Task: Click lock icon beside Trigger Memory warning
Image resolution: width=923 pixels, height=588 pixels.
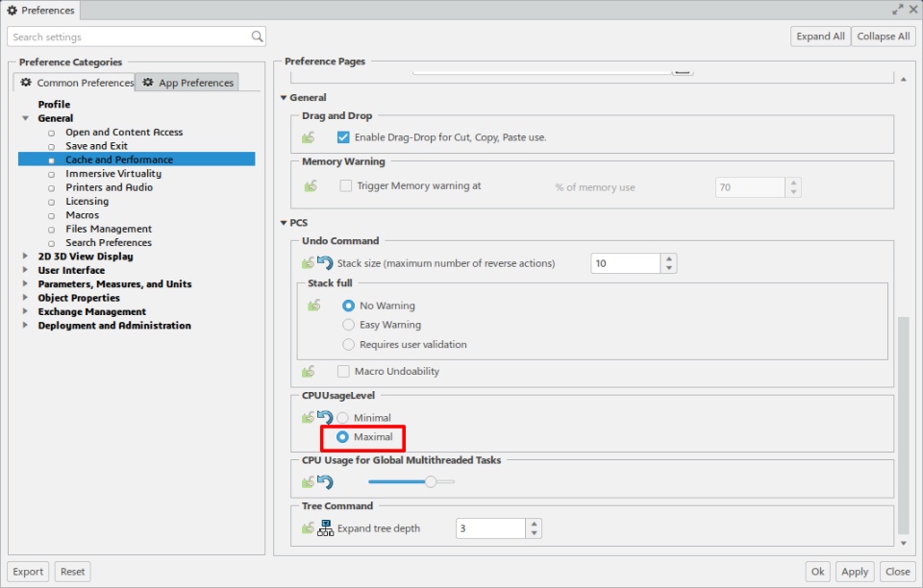Action: click(311, 185)
